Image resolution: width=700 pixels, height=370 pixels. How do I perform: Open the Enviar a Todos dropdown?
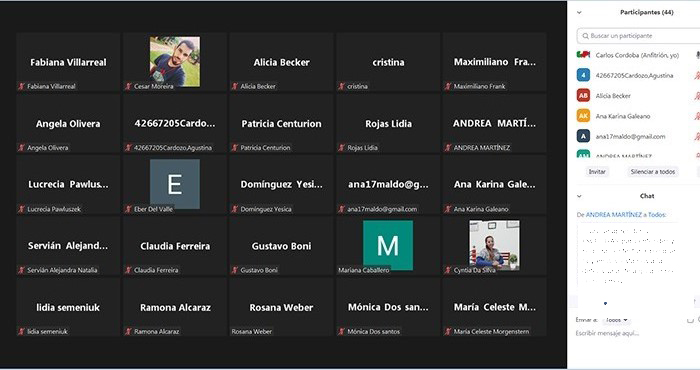tap(617, 320)
